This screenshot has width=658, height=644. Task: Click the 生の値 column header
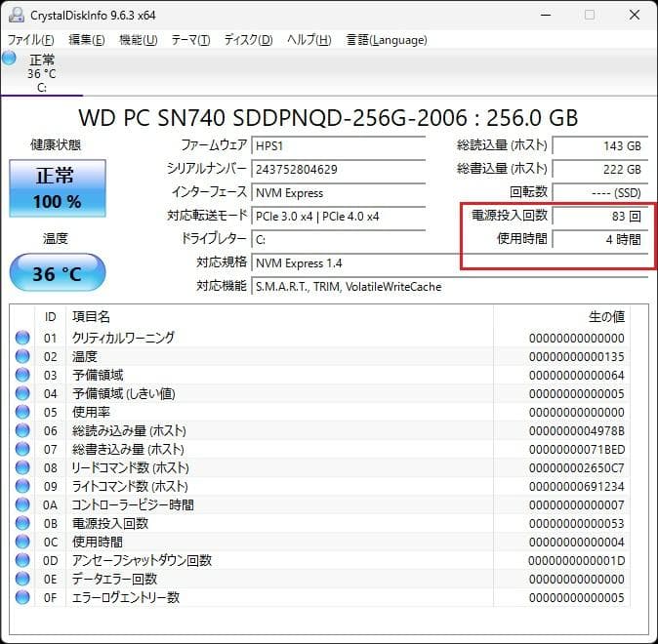click(606, 317)
